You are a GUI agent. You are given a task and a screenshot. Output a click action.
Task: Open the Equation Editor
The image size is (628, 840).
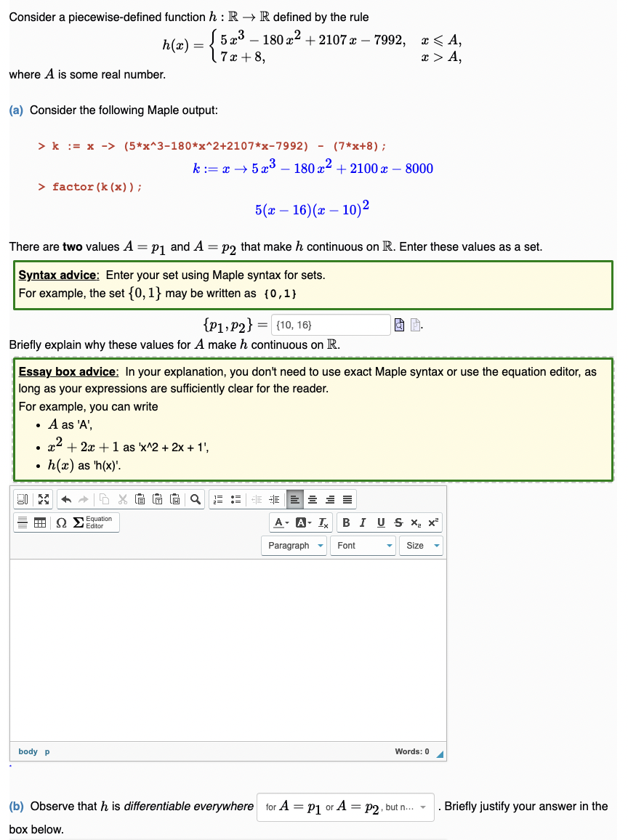(93, 522)
